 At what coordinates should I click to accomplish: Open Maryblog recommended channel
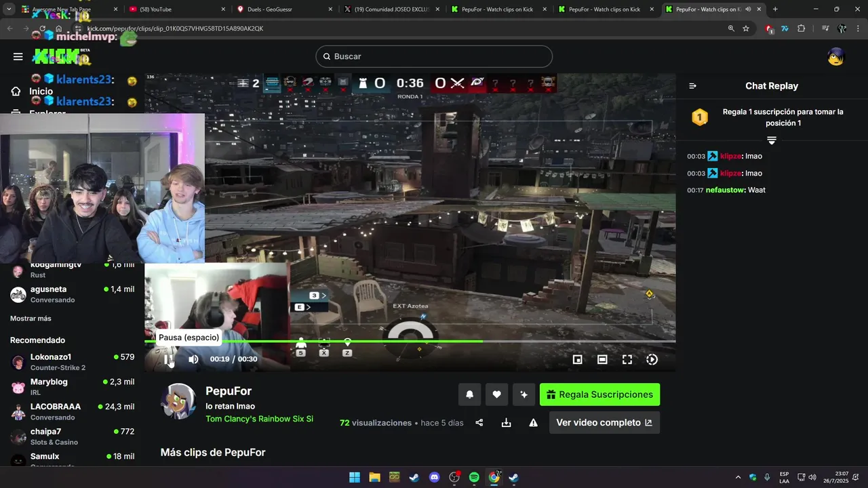point(72,387)
